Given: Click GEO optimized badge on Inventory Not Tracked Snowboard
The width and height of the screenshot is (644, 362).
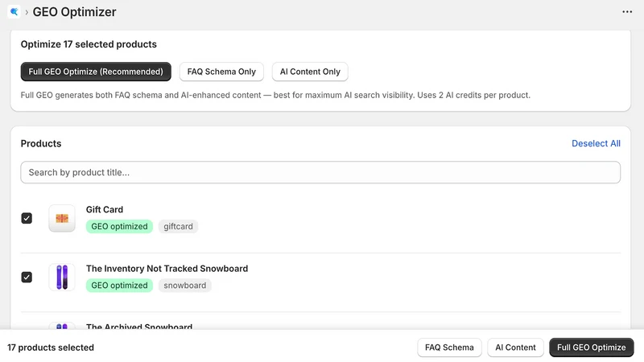Looking at the screenshot, I should pos(119,286).
